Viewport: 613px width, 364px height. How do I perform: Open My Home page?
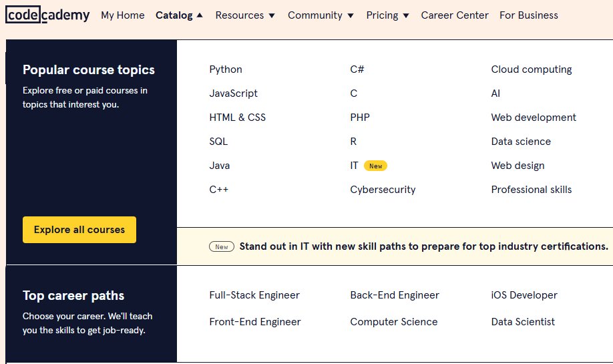pos(123,15)
